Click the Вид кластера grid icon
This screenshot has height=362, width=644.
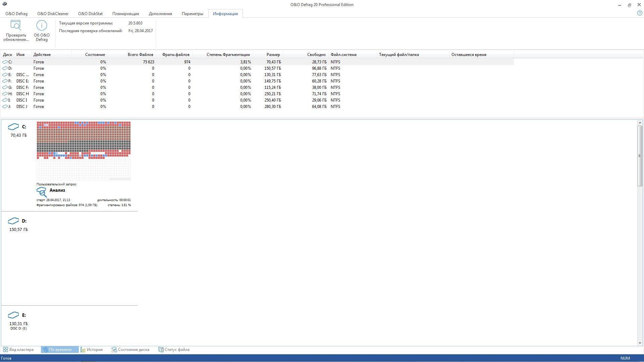(5, 350)
